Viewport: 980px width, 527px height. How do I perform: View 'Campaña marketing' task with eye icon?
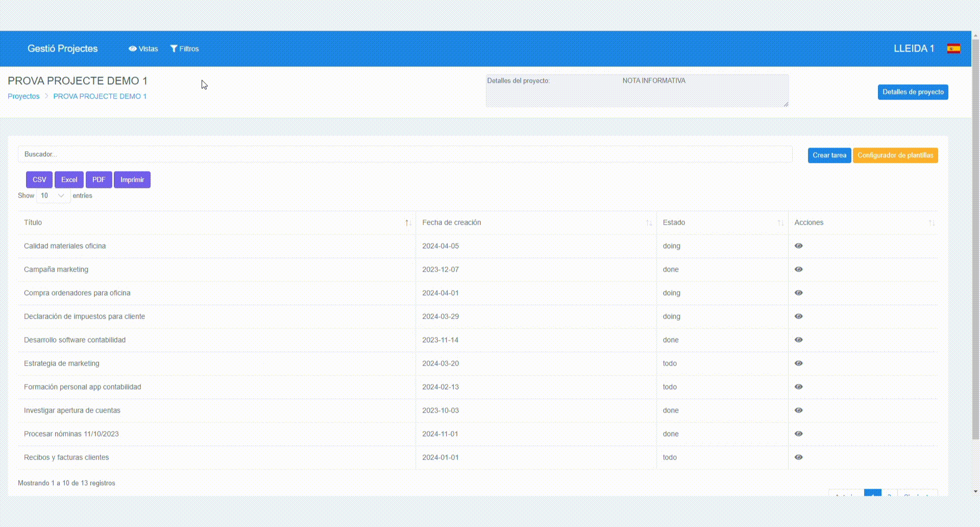[799, 269]
